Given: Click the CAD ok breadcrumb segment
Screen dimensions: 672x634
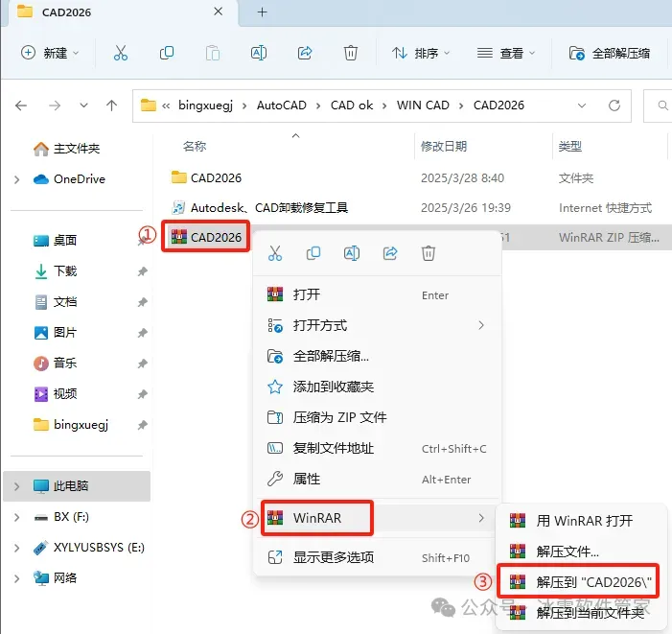Looking at the screenshot, I should click(x=352, y=106).
